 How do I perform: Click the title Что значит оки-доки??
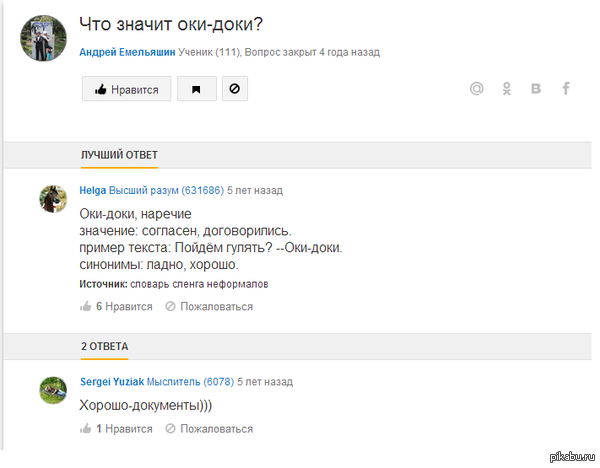pyautogui.click(x=171, y=24)
